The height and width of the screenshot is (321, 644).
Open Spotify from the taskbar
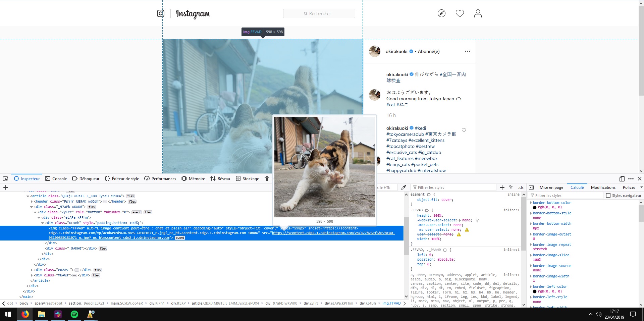[74, 314]
